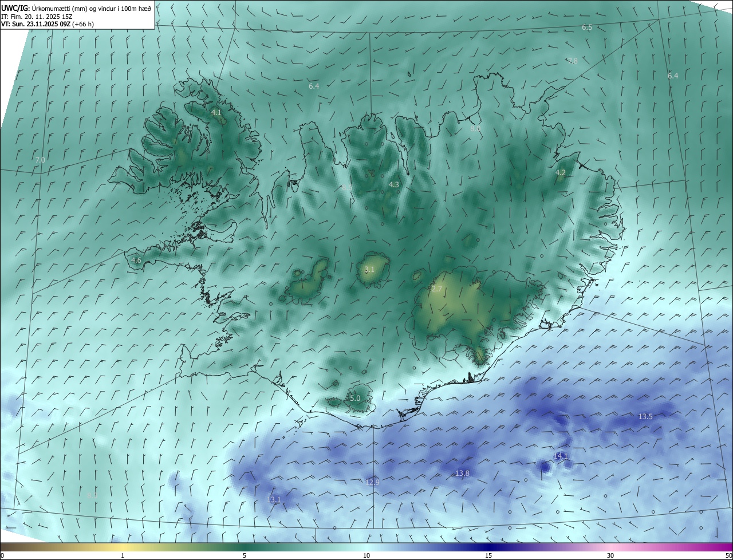733x560 pixels.
Task: Click the 6.5 value label
Action: (587, 27)
